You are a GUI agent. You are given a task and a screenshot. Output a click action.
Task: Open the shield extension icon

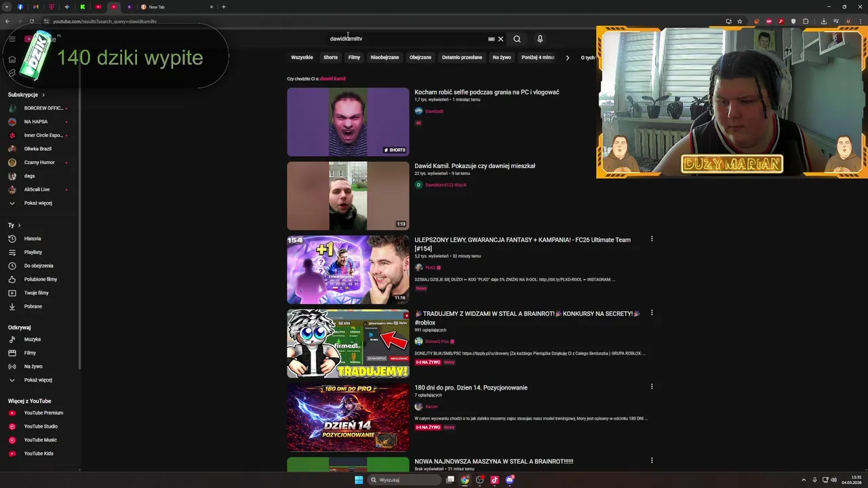[x=793, y=21]
